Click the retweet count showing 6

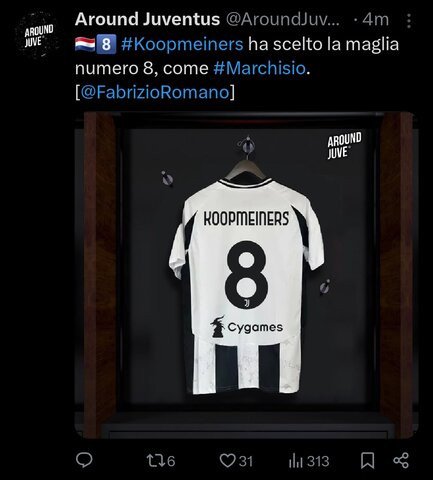click(x=171, y=461)
